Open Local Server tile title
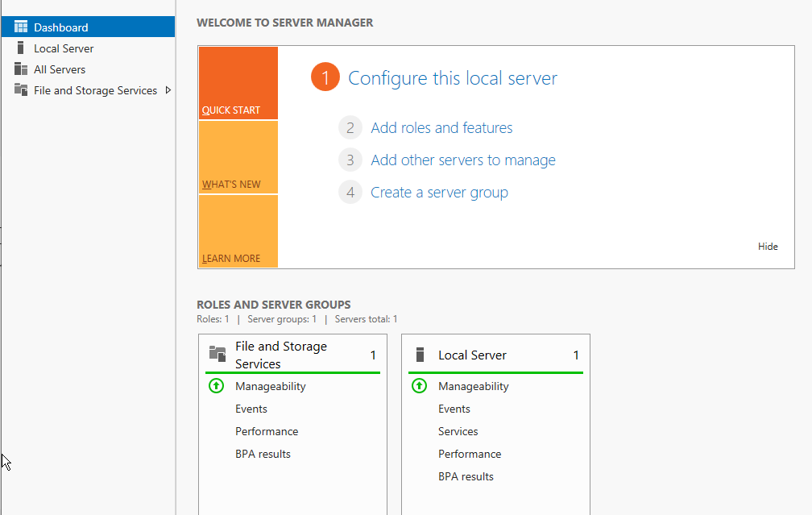 coord(472,355)
